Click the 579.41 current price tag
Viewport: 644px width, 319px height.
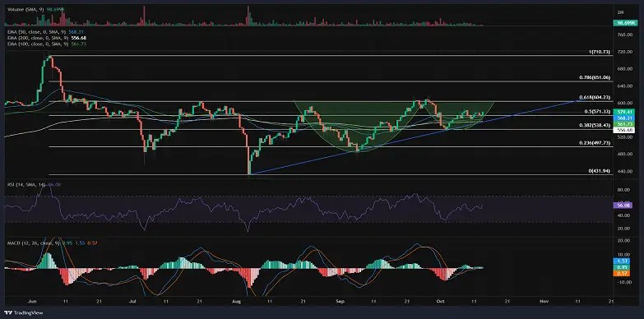tap(624, 112)
